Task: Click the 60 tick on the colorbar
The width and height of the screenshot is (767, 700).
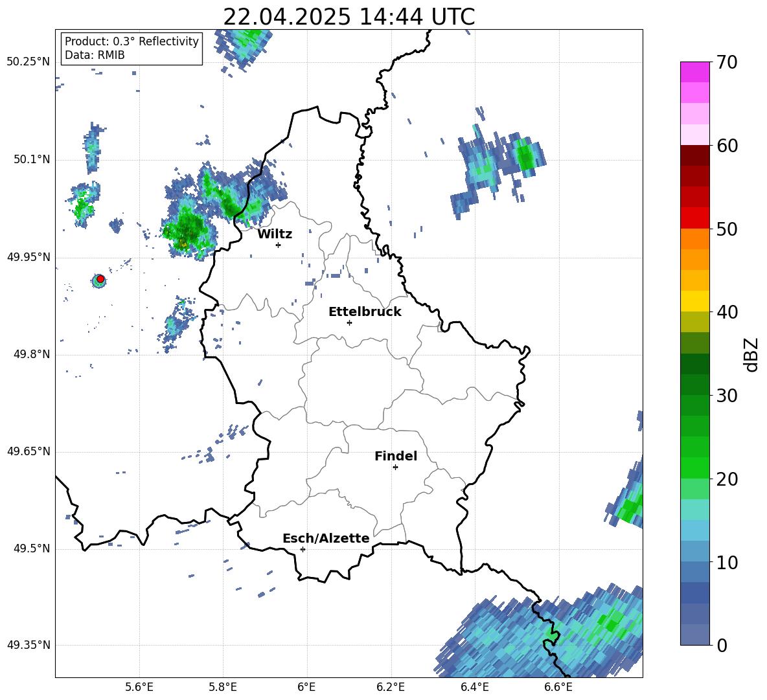Action: (727, 146)
